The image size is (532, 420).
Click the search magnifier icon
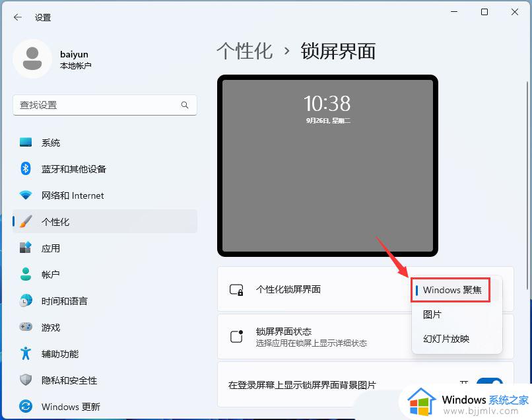pos(185,105)
